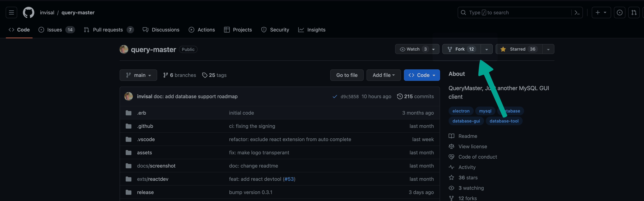This screenshot has width=644, height=201.
Task: View the 6 branches
Action: (x=180, y=75)
